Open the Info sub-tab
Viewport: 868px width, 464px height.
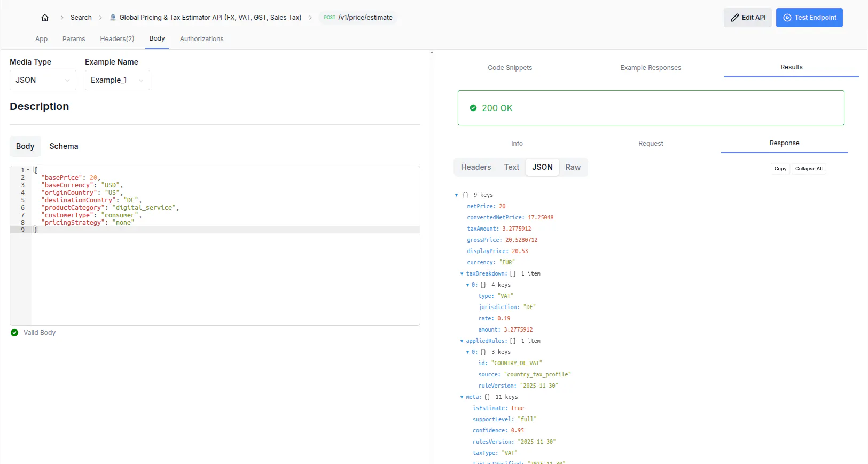[517, 144]
